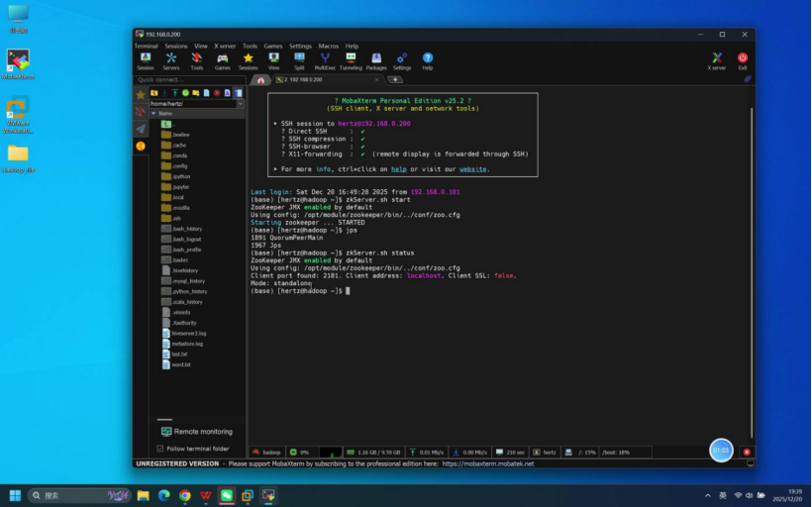
Task: Click the terminal vertical scrollbar
Action: [x=752, y=272]
